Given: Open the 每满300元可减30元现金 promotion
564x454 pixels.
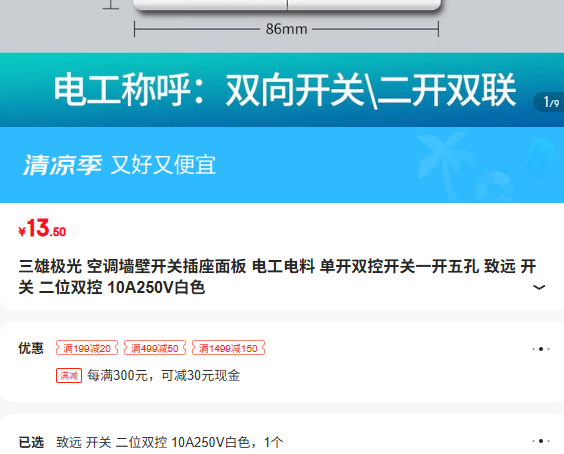Looking at the screenshot, I should 164,376.
